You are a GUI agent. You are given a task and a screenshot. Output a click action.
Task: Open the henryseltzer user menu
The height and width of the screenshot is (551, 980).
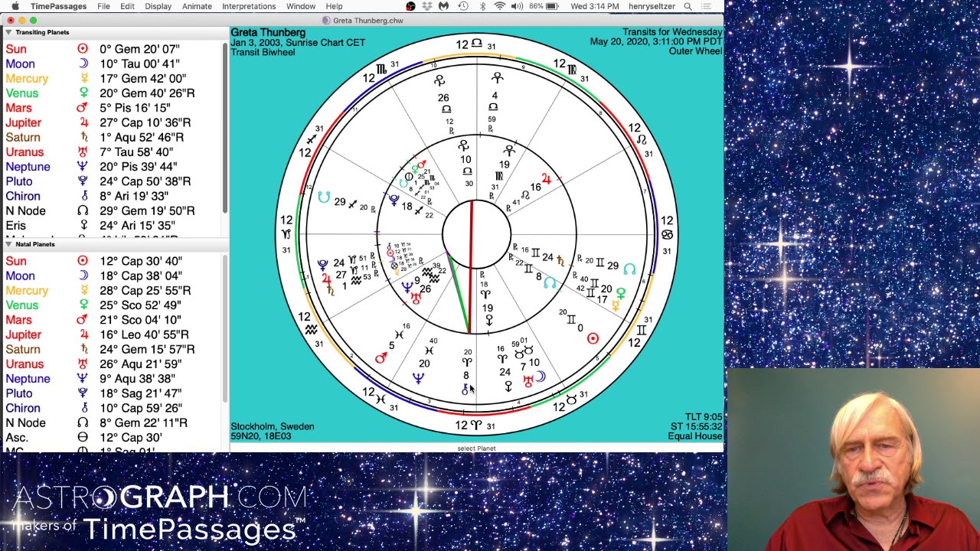(x=651, y=6)
